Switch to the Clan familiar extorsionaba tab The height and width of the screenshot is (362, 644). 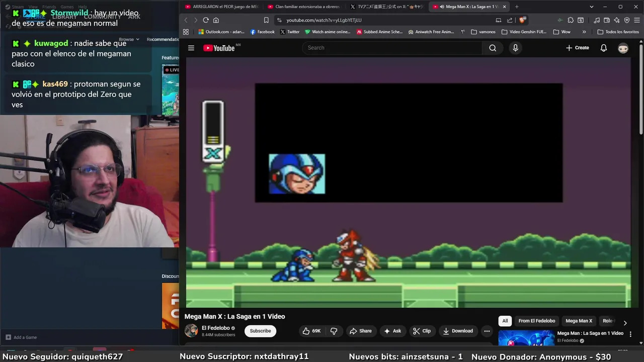coord(303,7)
